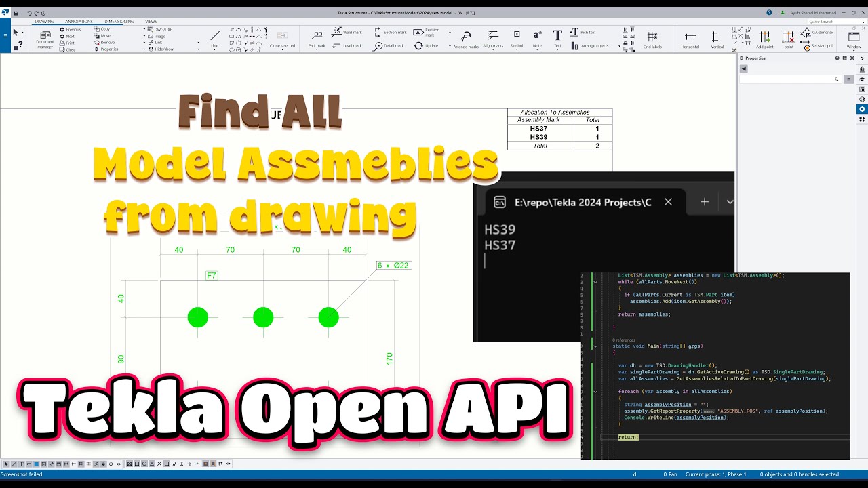The image size is (868, 488).
Task: Expand the Revision mark dropdown arrow
Action: tap(449, 32)
